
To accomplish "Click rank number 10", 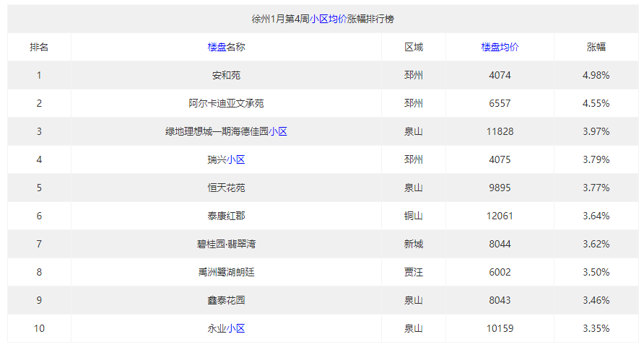I will [x=39, y=328].
